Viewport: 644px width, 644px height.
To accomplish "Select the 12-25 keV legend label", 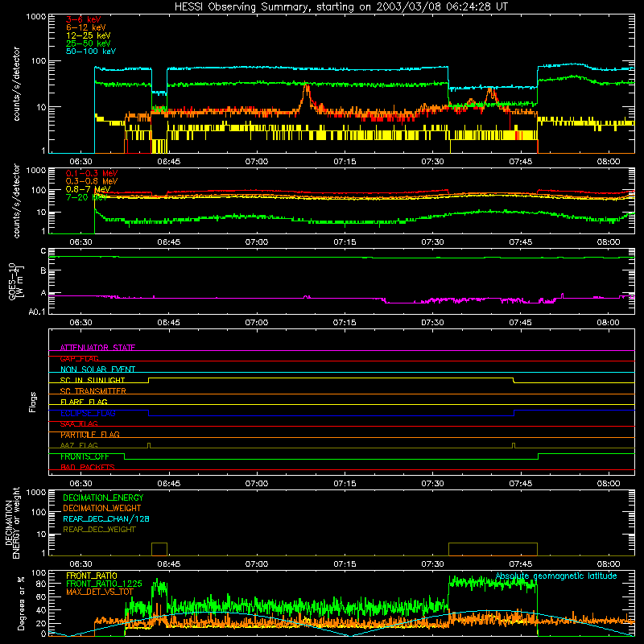I will coord(89,35).
